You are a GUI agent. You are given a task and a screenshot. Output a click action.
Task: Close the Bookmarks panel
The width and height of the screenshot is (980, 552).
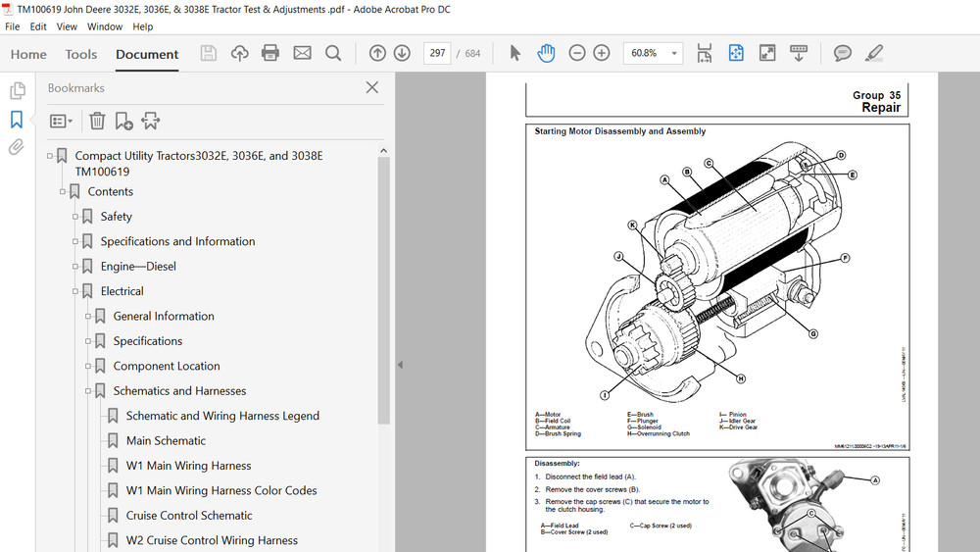point(371,87)
